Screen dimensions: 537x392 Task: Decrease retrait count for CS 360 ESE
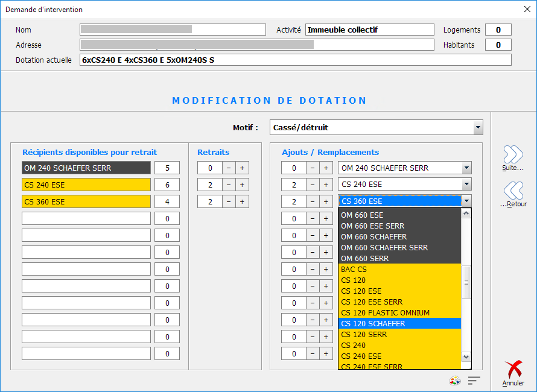coord(229,202)
